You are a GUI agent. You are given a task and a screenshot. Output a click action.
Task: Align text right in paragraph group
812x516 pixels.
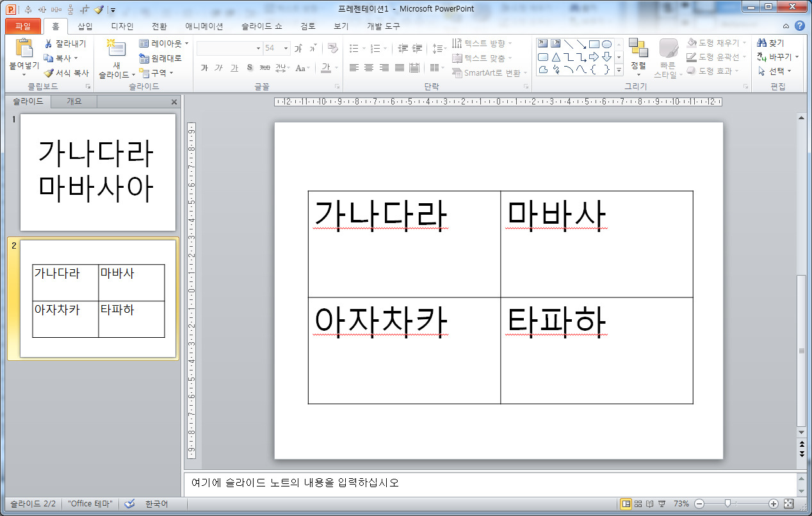pos(384,68)
